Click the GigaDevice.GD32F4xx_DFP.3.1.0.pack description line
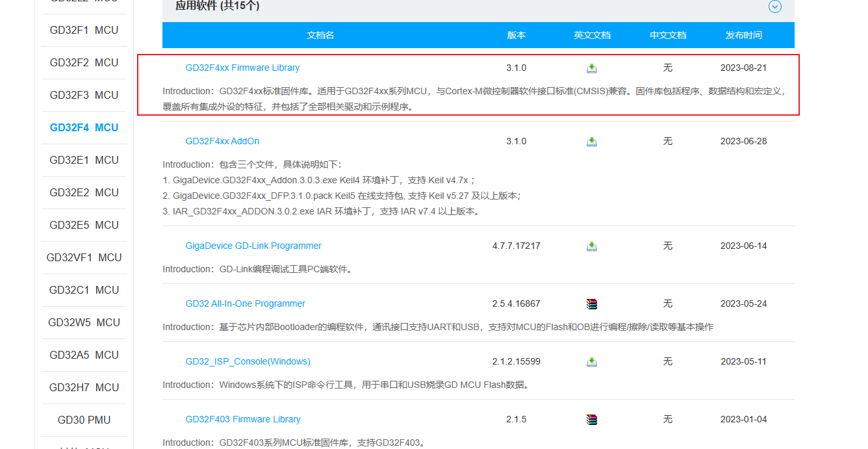868x449 pixels. 342,196
